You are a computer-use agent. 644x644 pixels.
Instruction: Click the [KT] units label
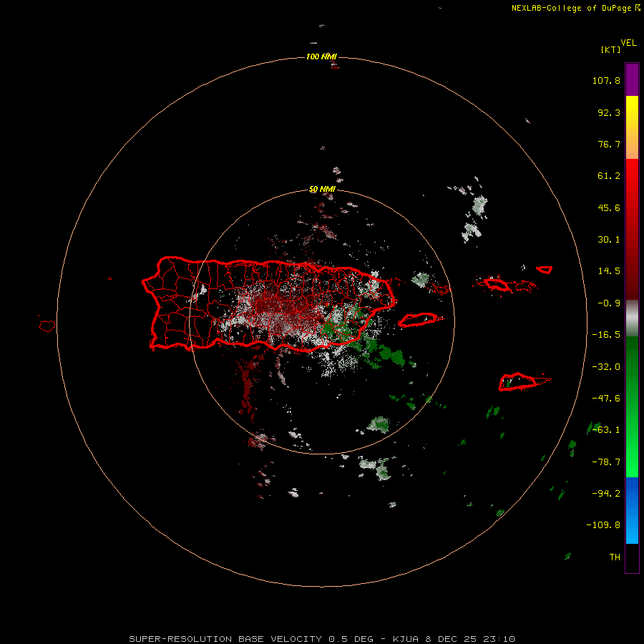coord(610,49)
